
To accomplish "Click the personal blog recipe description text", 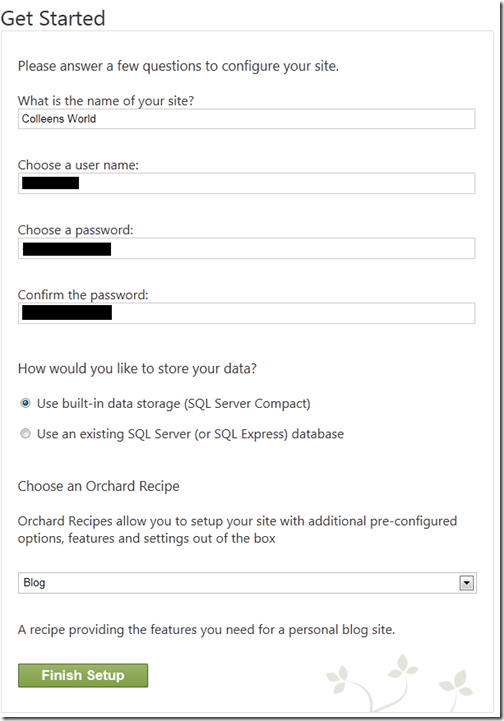I will (206, 629).
